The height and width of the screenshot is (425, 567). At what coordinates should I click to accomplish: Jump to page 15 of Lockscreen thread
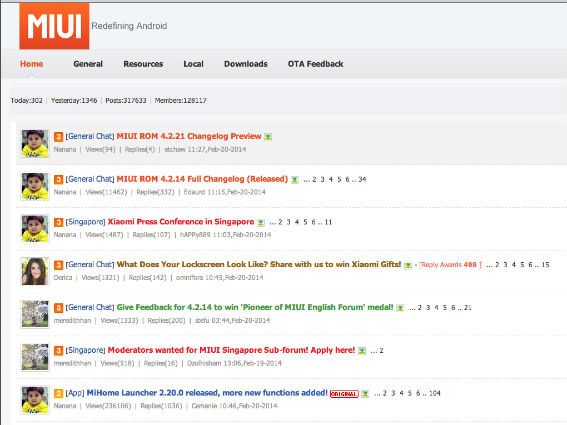click(545, 265)
